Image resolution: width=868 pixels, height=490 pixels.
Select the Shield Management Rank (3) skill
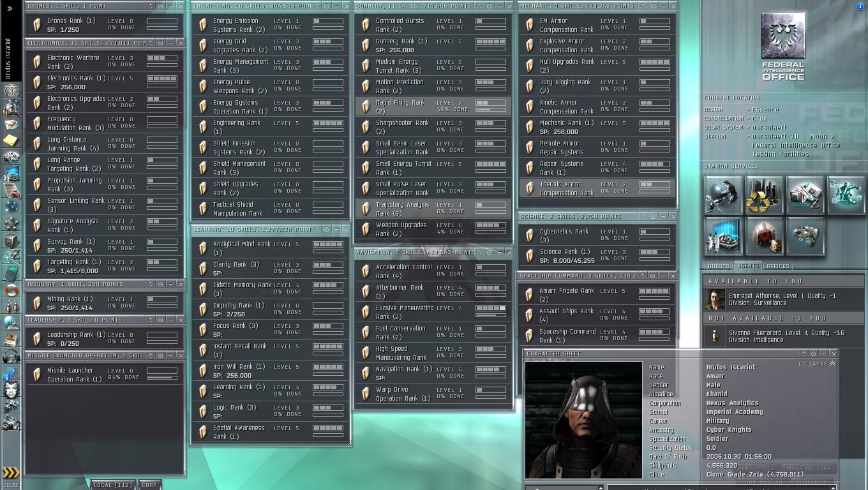tap(271, 168)
